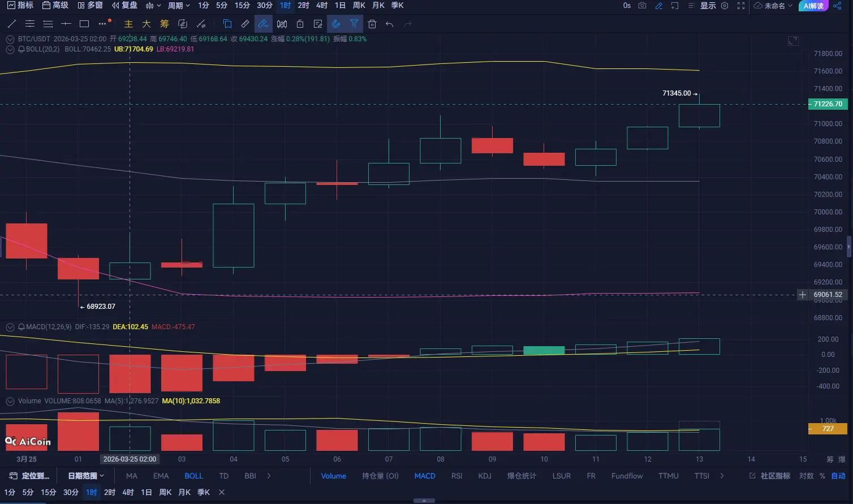
Task: Toggle 对数 logarithmic scale
Action: pyautogui.click(x=806, y=476)
